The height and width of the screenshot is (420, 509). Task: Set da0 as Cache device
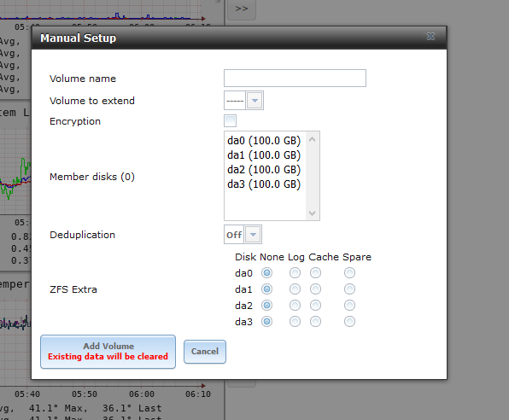(x=315, y=273)
